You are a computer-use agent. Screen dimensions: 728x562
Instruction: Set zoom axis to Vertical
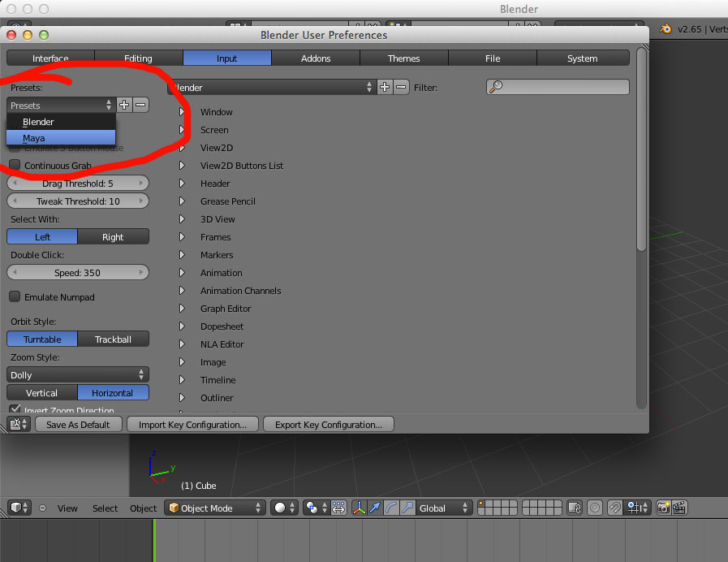[x=42, y=392]
